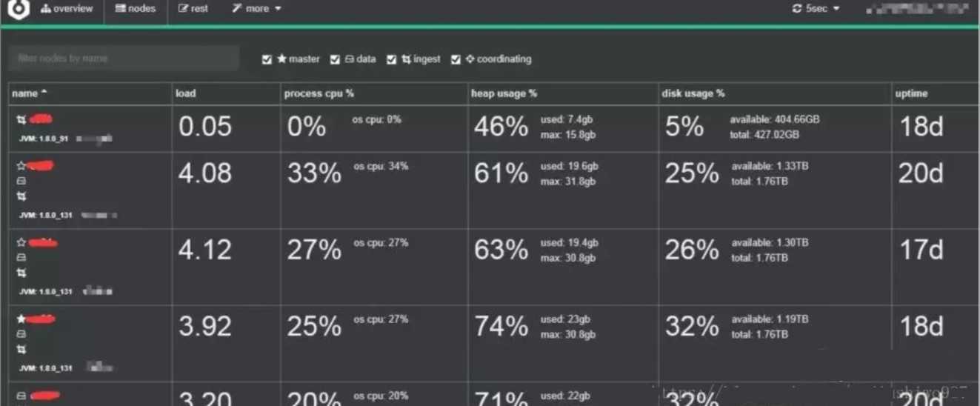Open the 5sec refresh interval dropdown

coord(816,9)
